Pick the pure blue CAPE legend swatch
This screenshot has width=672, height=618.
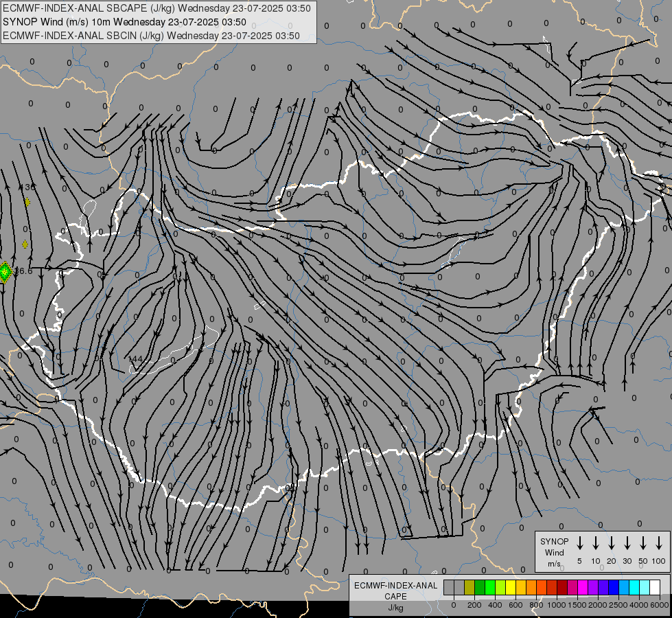click(x=614, y=588)
